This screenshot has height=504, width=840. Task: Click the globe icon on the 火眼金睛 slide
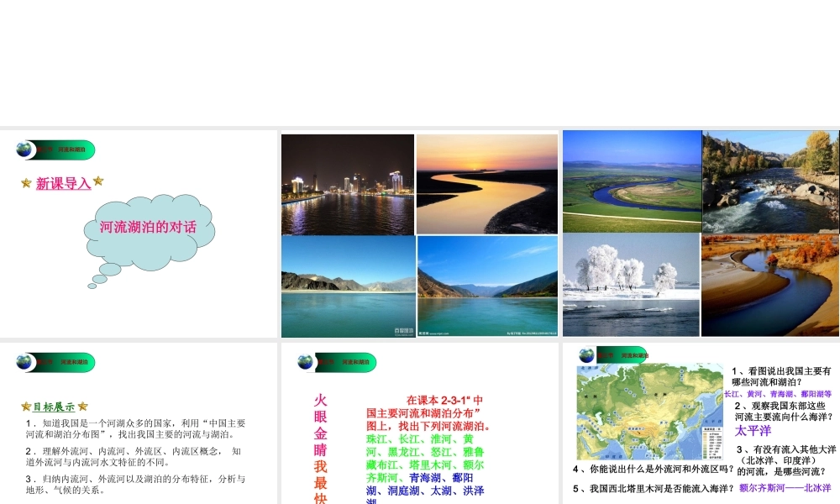pyautogui.click(x=306, y=362)
